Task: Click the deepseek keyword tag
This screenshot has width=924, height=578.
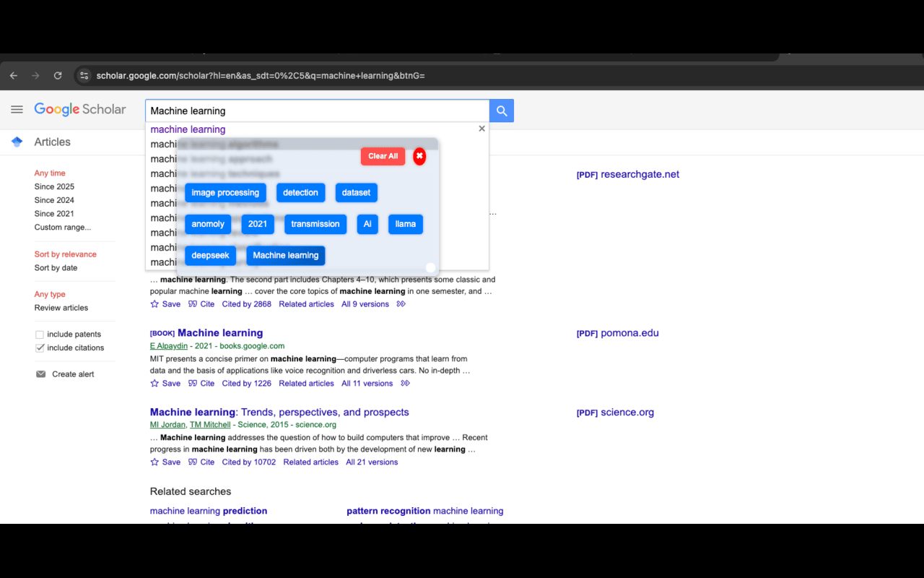Action: point(210,256)
